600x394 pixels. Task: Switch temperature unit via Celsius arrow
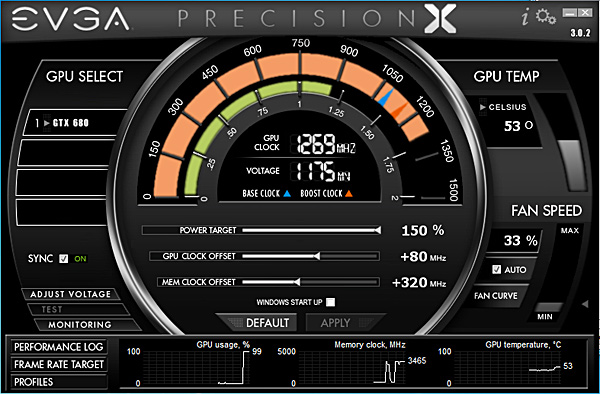483,107
